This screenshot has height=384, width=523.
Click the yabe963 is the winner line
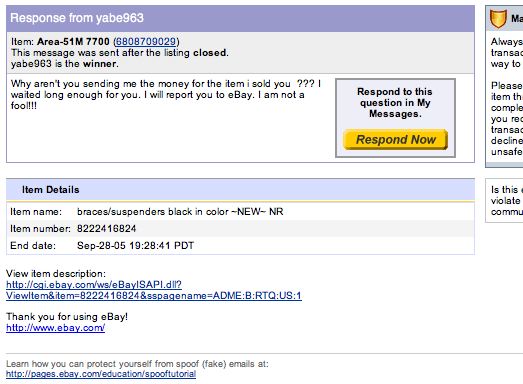[x=65, y=64]
